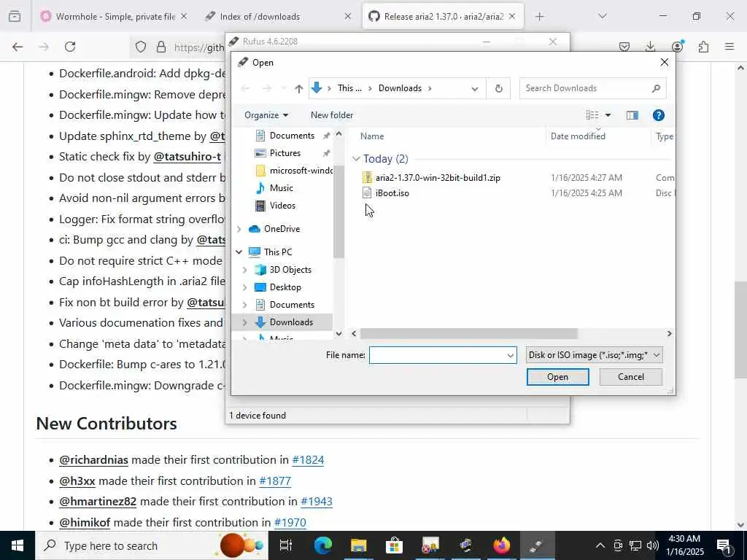
Task: Click the horizontal scrollbar in file list
Action: [469, 334]
